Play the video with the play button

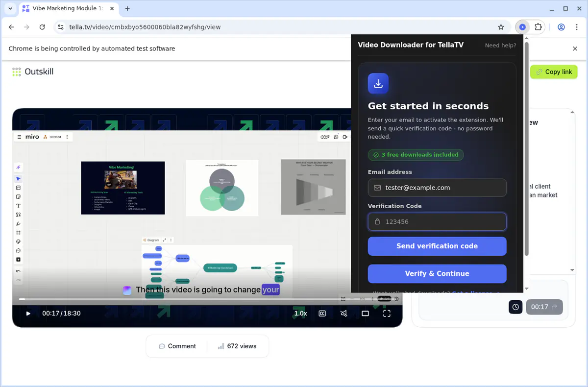coord(28,314)
